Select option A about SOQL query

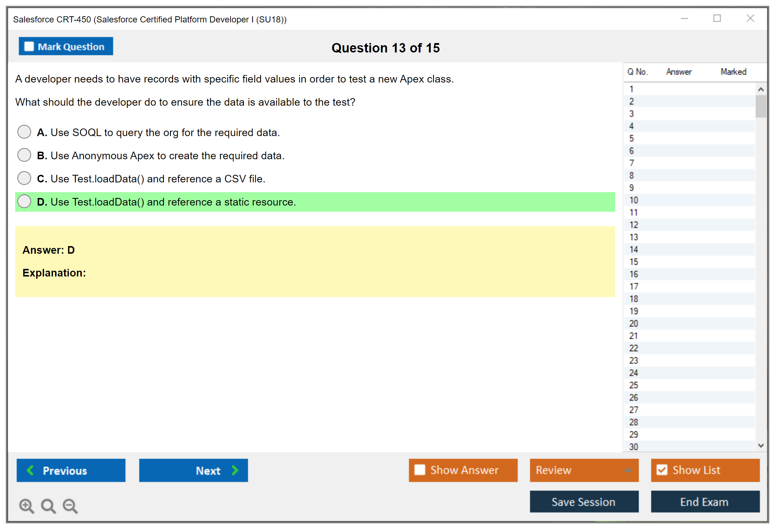pos(24,132)
